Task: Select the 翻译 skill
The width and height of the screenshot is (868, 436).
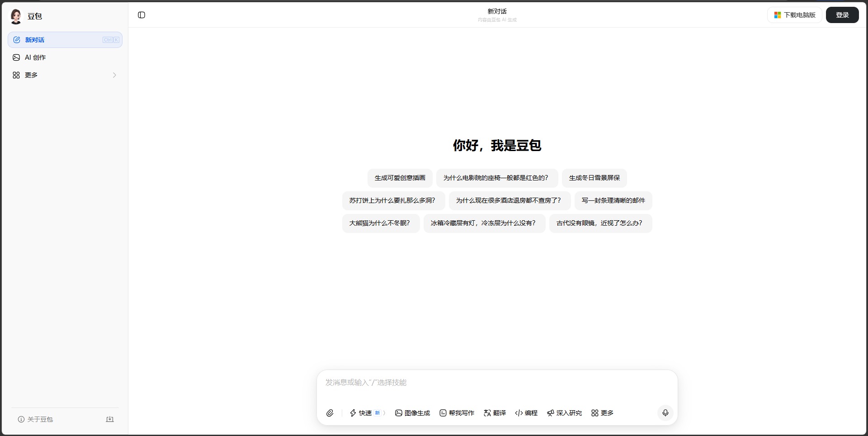Action: coord(495,413)
